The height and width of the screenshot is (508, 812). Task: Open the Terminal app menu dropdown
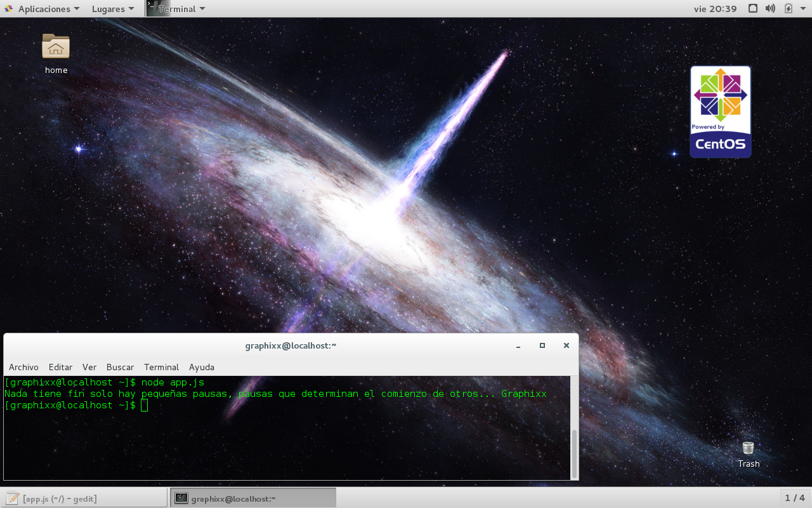coord(182,9)
